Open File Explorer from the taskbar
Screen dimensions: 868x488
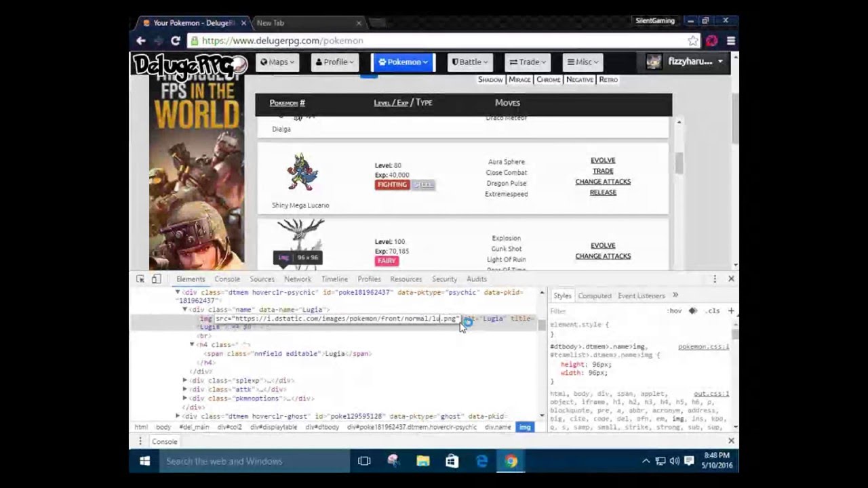tap(422, 461)
